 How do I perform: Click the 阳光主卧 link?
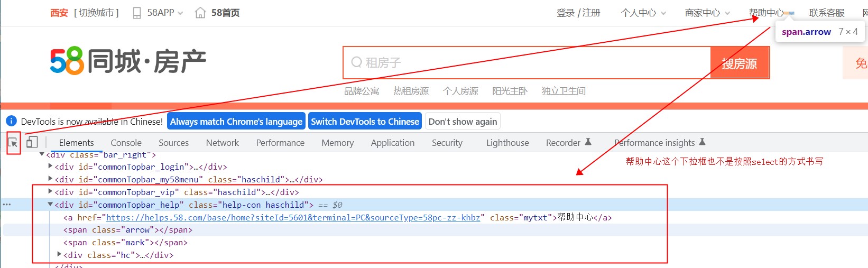(x=510, y=91)
